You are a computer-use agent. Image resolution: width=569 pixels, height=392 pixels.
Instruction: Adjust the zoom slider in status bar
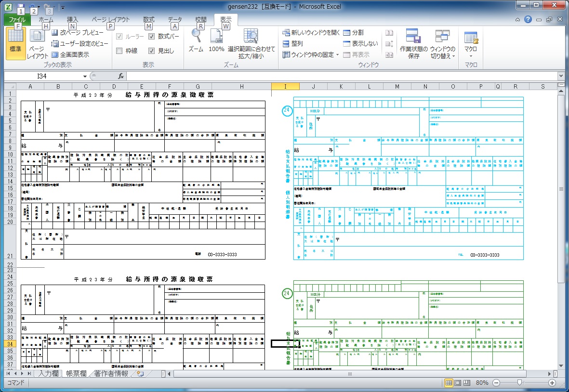coord(519,382)
